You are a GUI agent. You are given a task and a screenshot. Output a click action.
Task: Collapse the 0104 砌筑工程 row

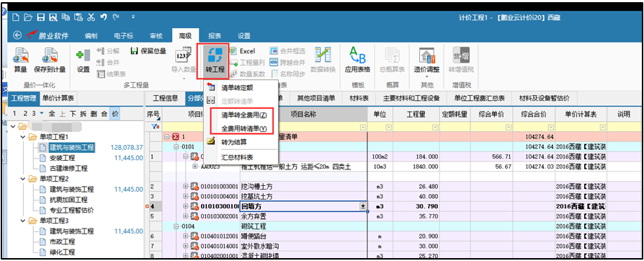175,226
